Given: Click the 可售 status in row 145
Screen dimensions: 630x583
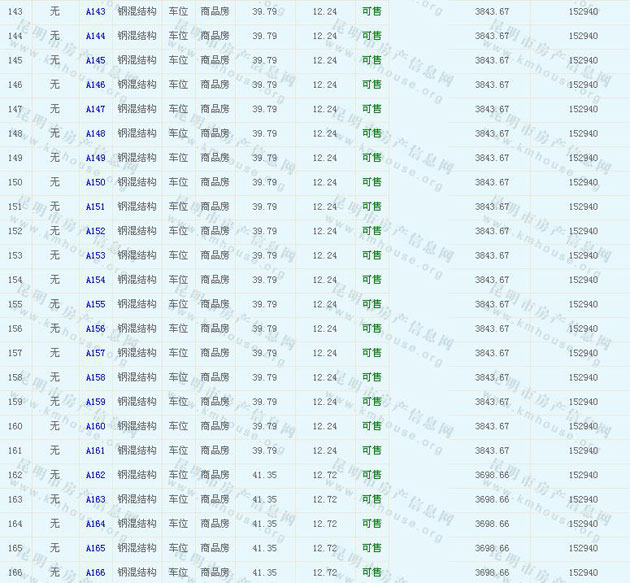Looking at the screenshot, I should point(371,61).
